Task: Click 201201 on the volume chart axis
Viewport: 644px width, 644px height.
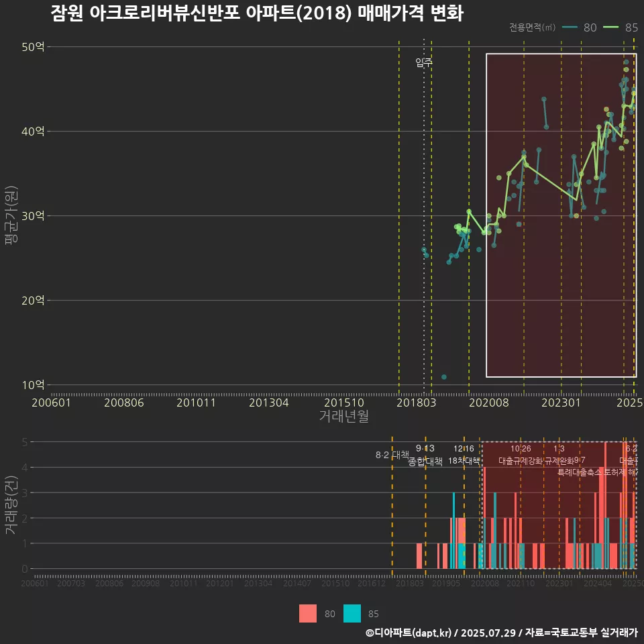Action: pos(220,583)
